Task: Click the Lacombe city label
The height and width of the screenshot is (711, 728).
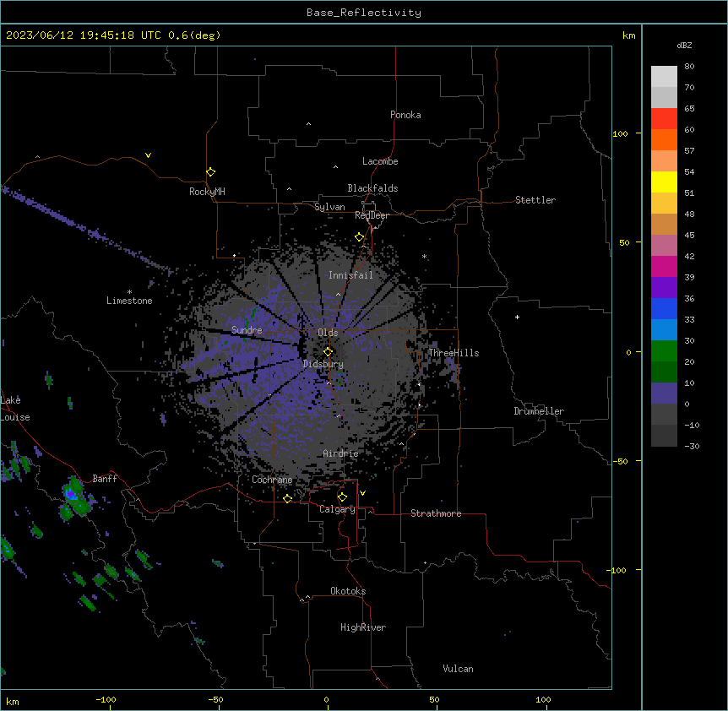Action: point(380,161)
